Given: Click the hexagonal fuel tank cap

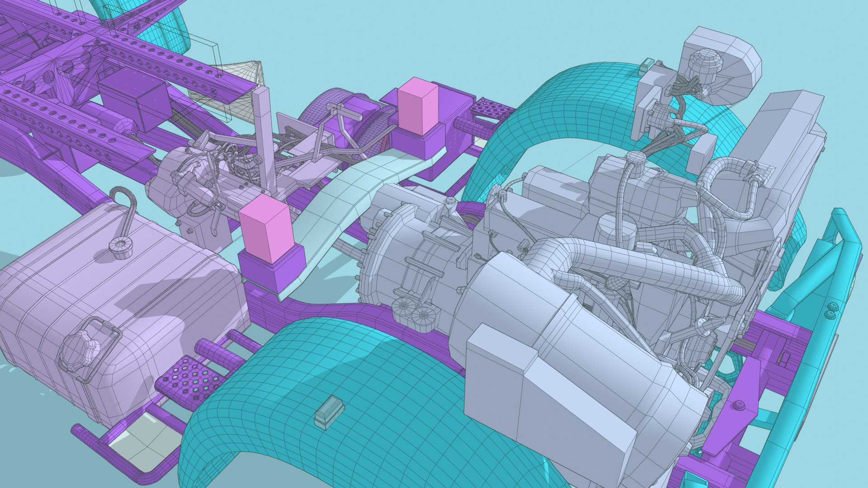Looking at the screenshot, I should (81, 350).
